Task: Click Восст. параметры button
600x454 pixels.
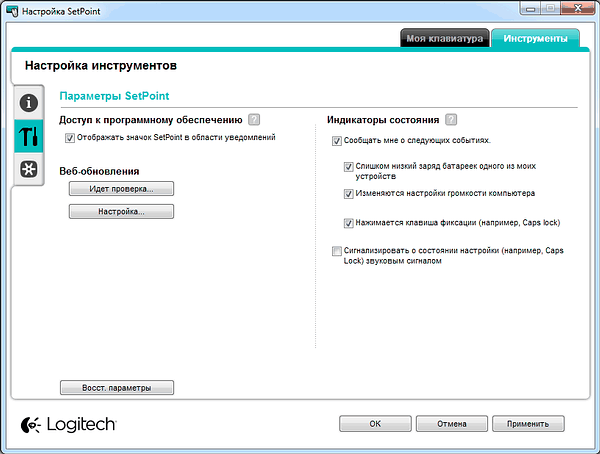Action: pos(117,387)
